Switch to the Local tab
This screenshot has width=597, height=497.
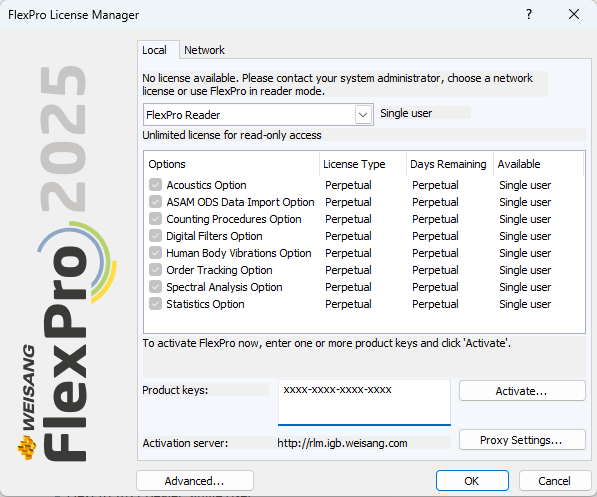[154, 50]
